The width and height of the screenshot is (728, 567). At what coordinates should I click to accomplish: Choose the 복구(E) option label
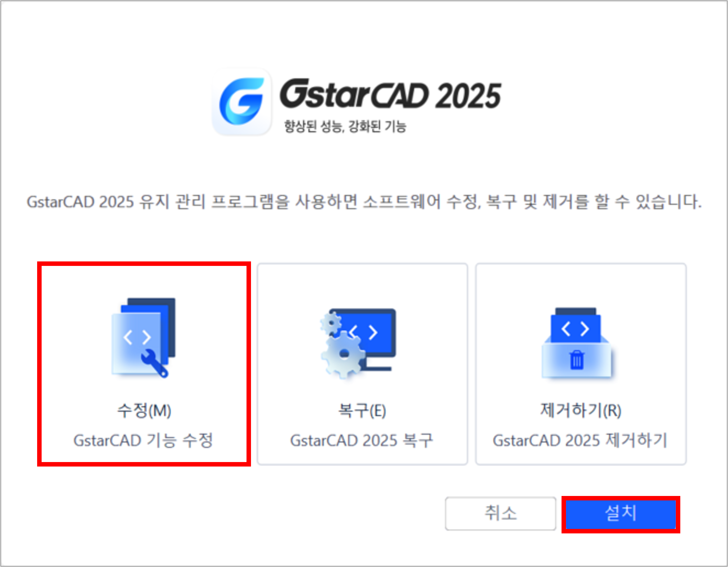(x=362, y=410)
